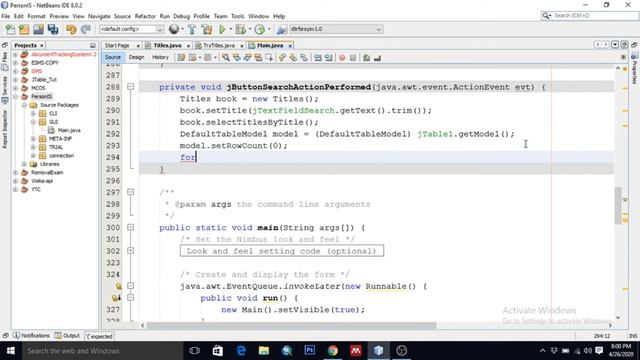Expand Look and feel setting code fold
This screenshot has height=360, width=640.
[x=131, y=251]
